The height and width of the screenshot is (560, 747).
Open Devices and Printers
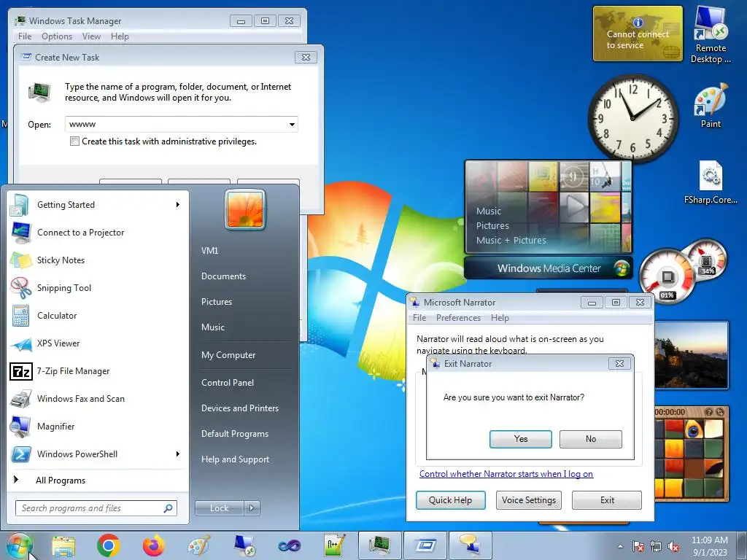tap(239, 408)
